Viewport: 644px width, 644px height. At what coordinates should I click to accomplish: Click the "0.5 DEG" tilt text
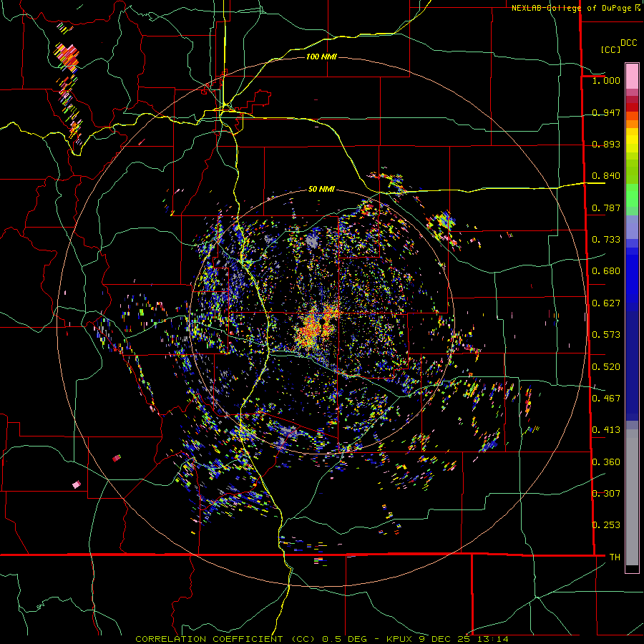(346, 639)
